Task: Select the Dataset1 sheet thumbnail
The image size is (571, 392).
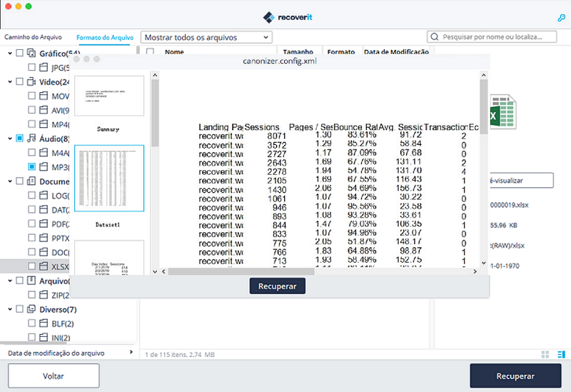Action: [x=109, y=178]
